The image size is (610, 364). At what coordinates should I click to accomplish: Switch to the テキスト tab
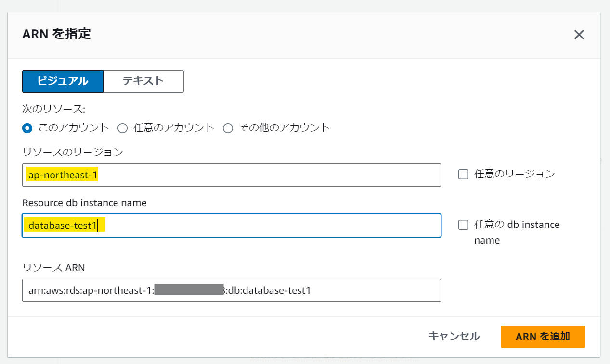click(x=143, y=81)
